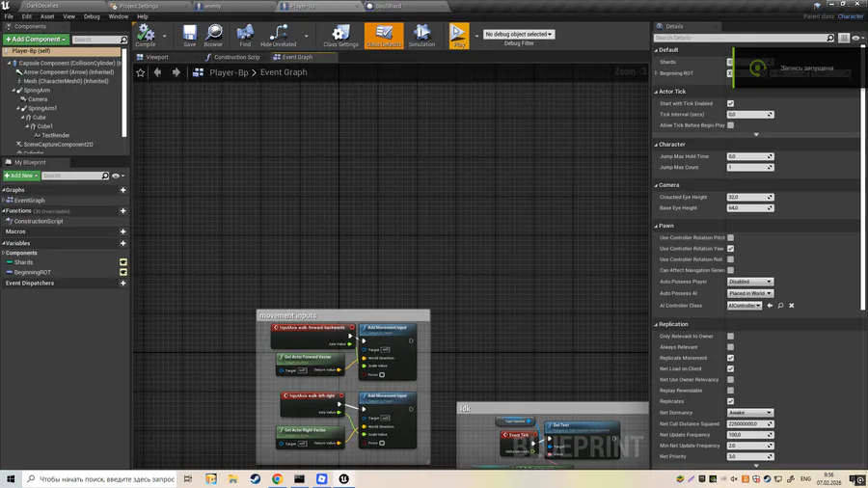Open Net Dormancy dropdown
The width and height of the screenshot is (868, 488).
click(x=749, y=413)
